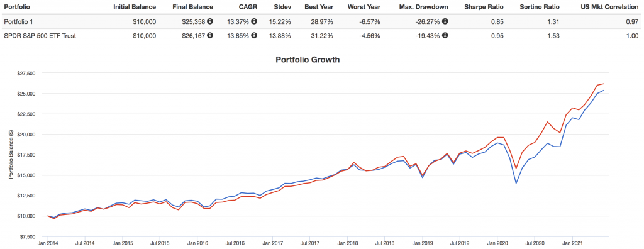Click the US Mkt Correlation header
This screenshot has height=249, width=644.
point(609,6)
